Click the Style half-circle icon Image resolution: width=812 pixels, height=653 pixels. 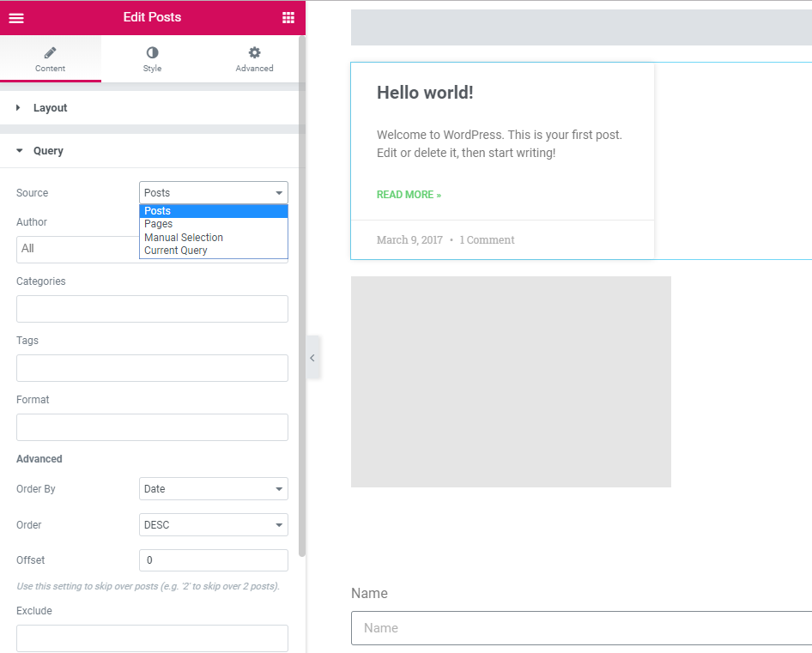point(152,53)
